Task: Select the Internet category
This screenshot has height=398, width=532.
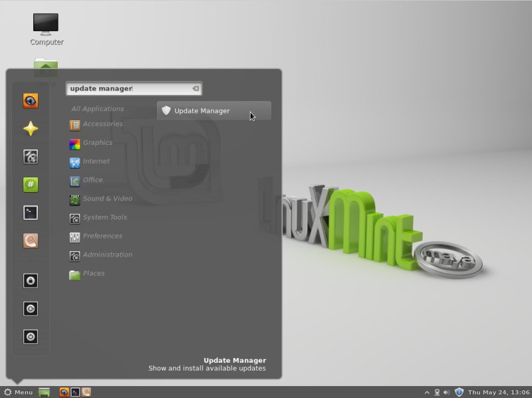Action: [90, 161]
